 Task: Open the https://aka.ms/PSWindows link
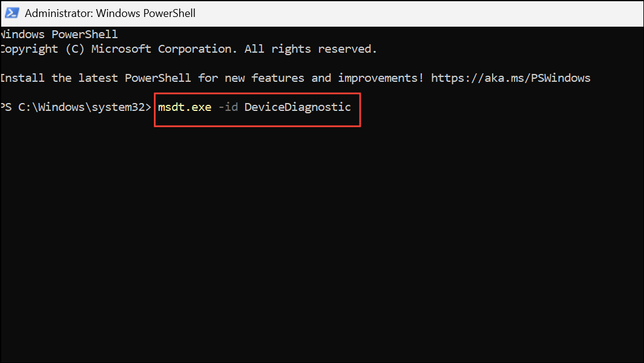coord(510,78)
